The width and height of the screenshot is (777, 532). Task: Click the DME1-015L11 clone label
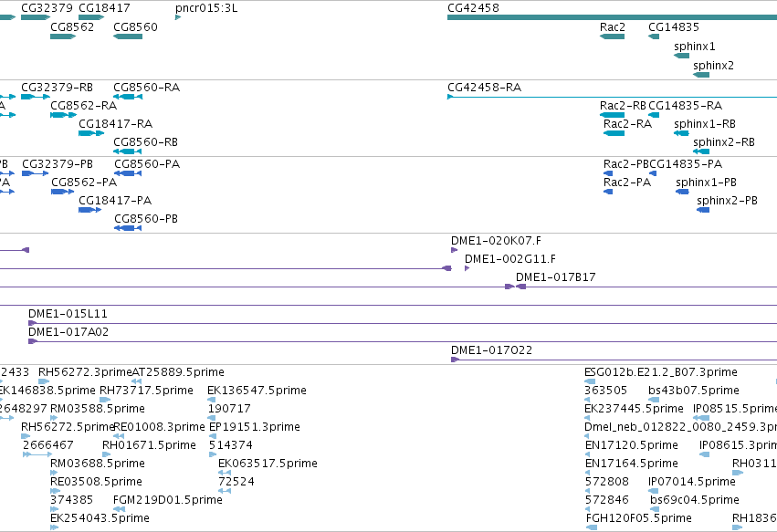coord(68,314)
